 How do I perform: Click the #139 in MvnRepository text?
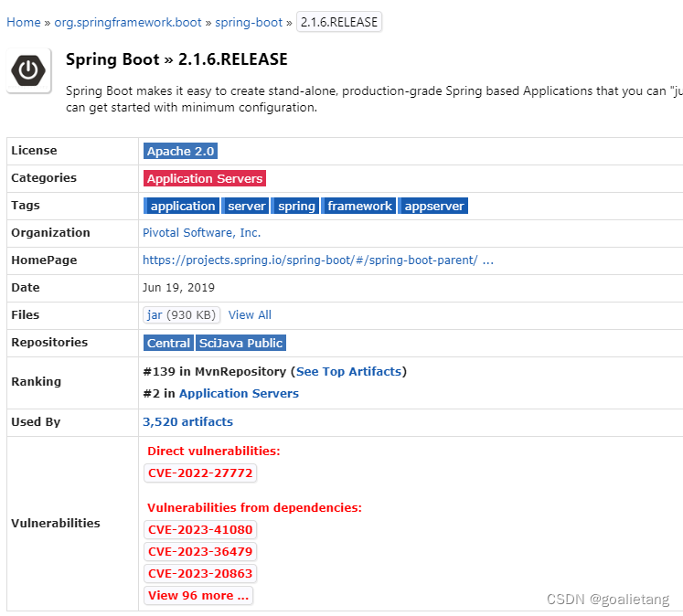click(214, 371)
